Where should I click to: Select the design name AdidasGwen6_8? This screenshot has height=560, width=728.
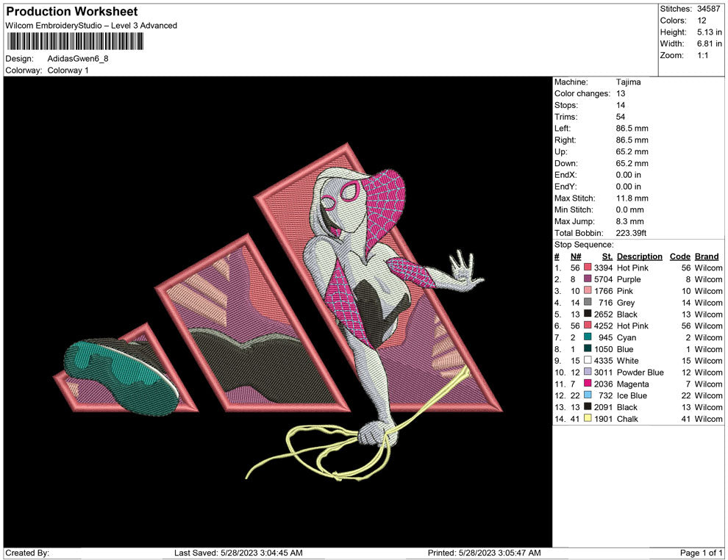[x=78, y=59]
